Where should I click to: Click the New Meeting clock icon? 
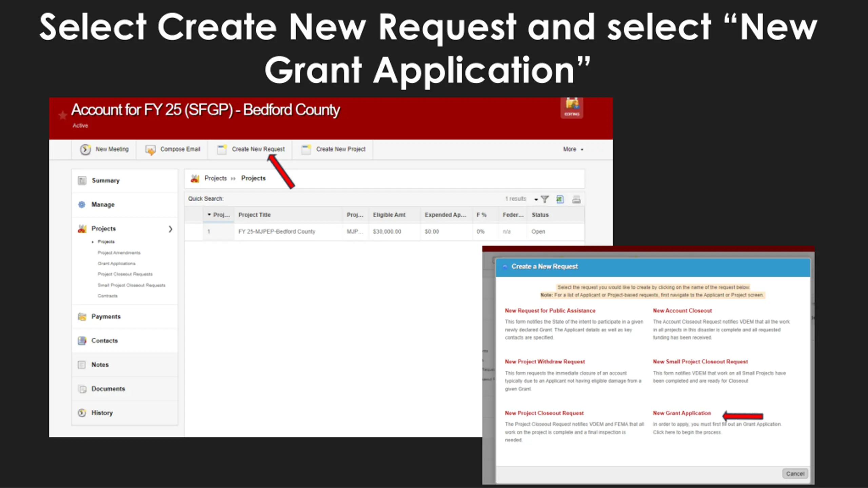pos(85,149)
